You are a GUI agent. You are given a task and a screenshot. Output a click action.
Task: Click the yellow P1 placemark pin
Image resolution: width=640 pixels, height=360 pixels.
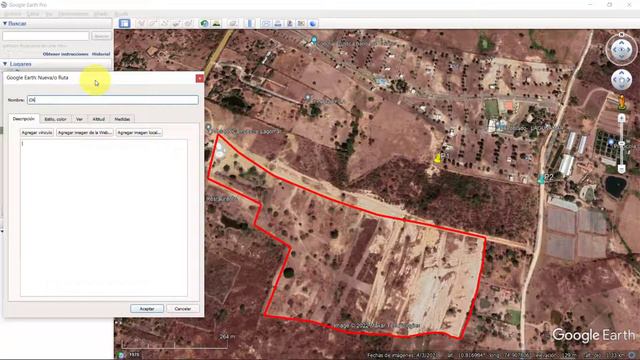pyautogui.click(x=438, y=158)
